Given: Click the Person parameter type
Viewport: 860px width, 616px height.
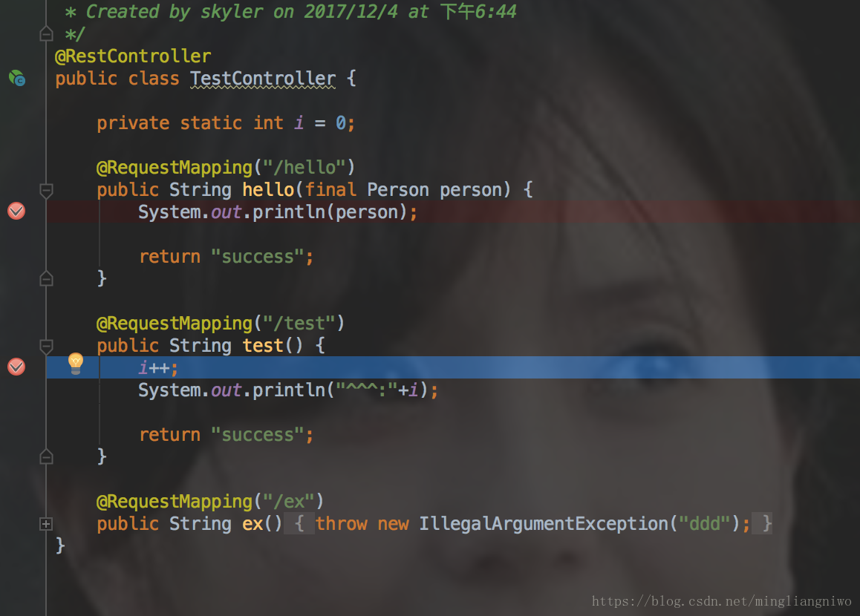Looking at the screenshot, I should [397, 189].
